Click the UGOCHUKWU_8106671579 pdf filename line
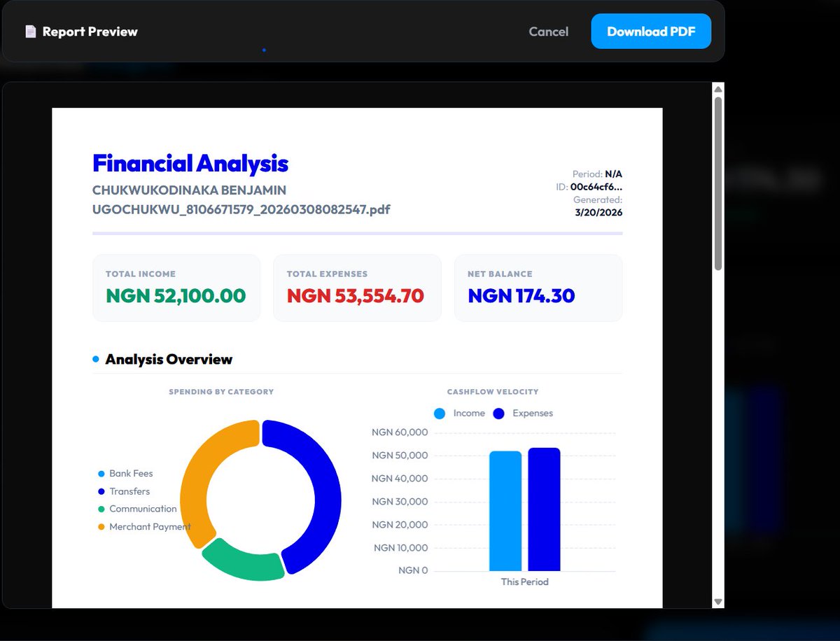 click(x=241, y=209)
